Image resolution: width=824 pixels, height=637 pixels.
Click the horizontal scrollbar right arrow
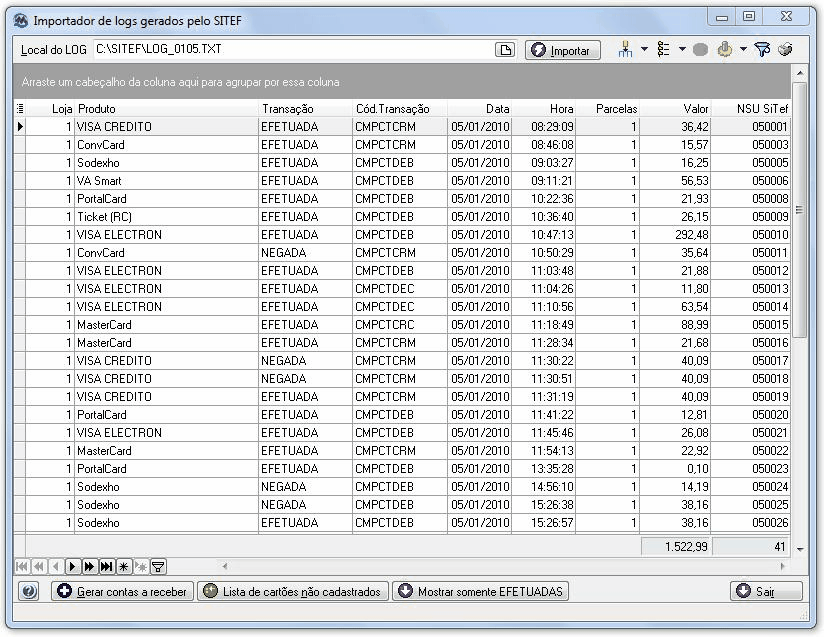tap(784, 566)
